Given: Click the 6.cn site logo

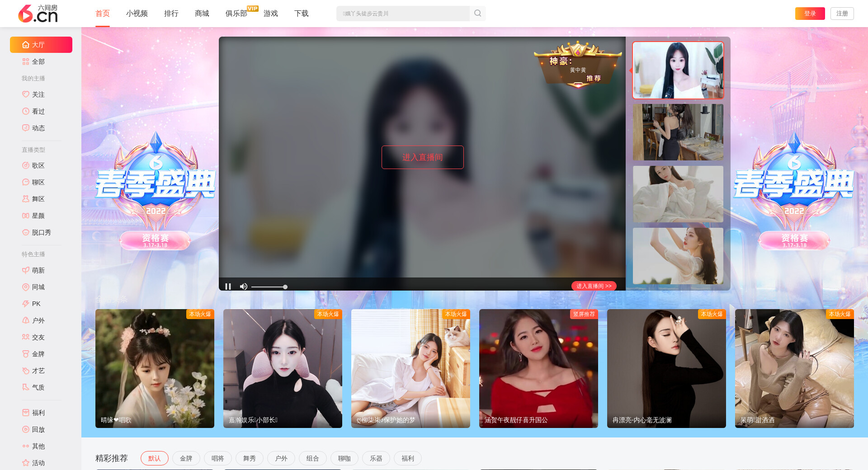Looking at the screenshot, I should click(38, 14).
